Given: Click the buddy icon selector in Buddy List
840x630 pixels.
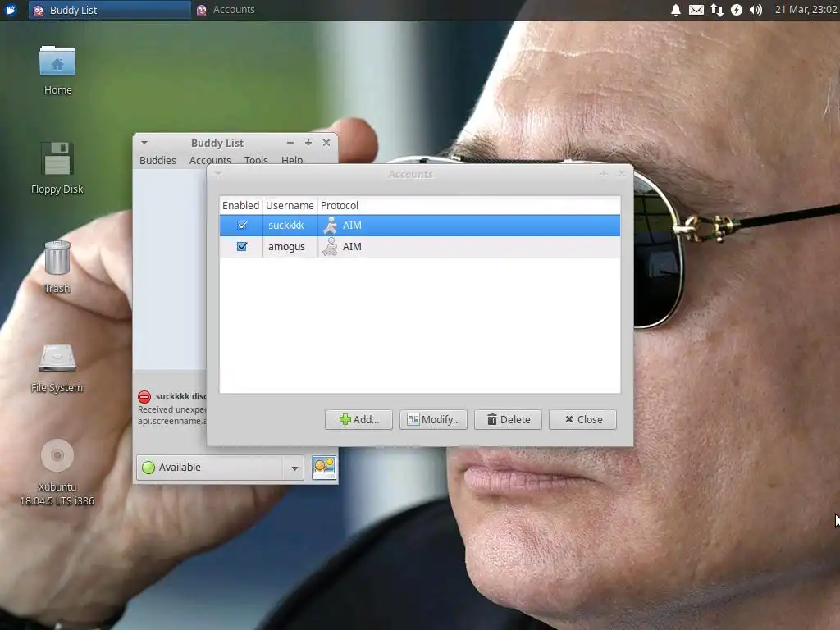Looking at the screenshot, I should 324,467.
